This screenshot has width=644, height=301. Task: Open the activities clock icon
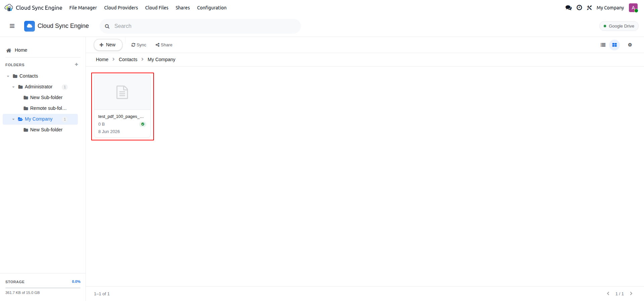pyautogui.click(x=579, y=8)
